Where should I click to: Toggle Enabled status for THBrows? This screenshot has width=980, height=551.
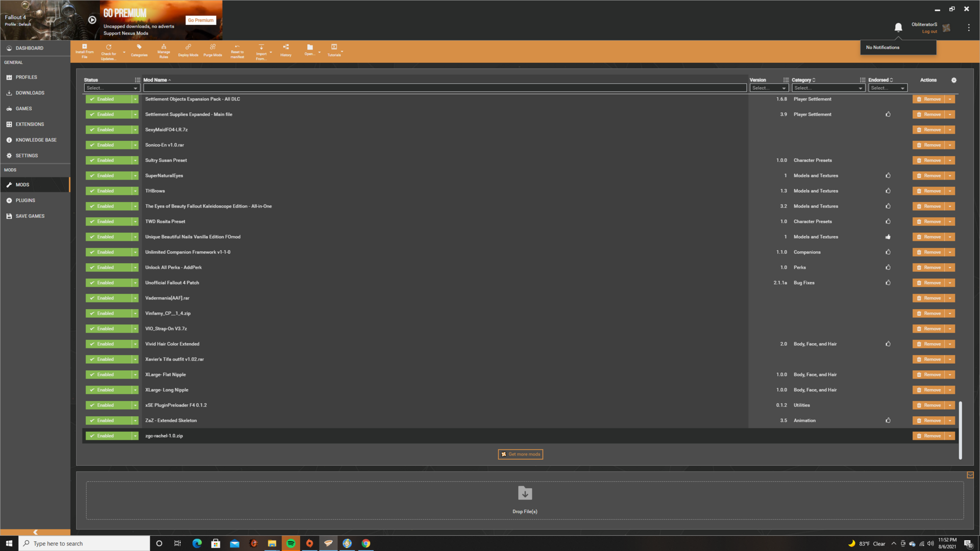[108, 191]
